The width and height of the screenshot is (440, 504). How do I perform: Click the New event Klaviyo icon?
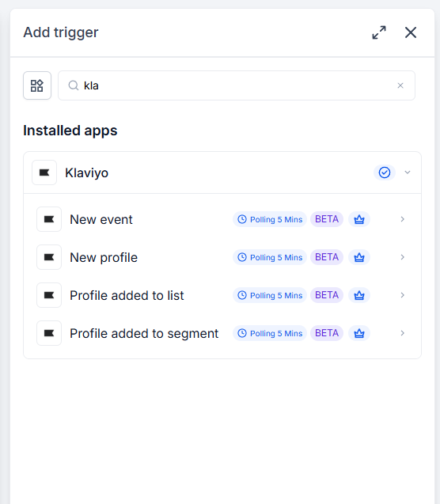[49, 219]
